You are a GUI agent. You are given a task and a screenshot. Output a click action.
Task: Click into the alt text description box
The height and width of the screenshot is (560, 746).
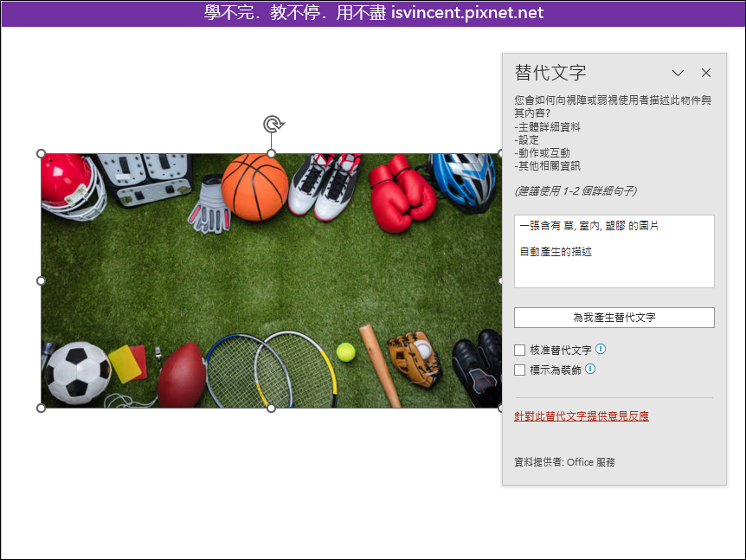(x=614, y=251)
